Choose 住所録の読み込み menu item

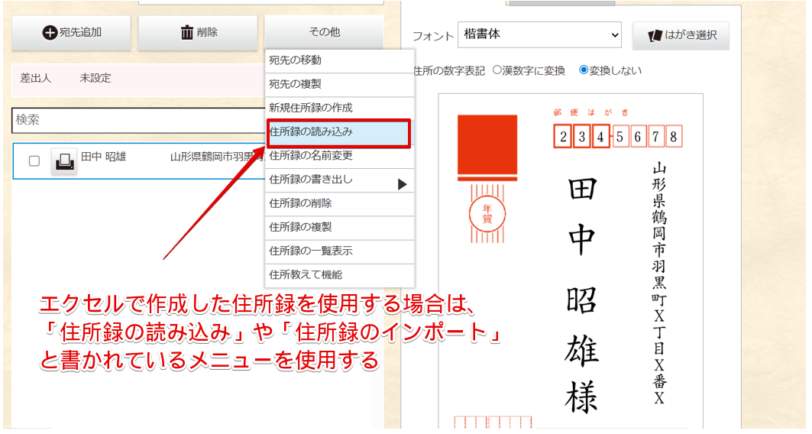pos(339,133)
